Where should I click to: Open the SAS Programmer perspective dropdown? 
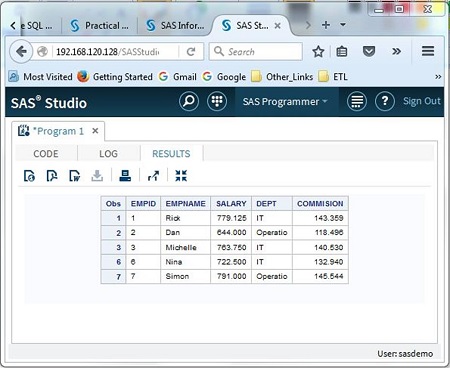click(x=285, y=102)
